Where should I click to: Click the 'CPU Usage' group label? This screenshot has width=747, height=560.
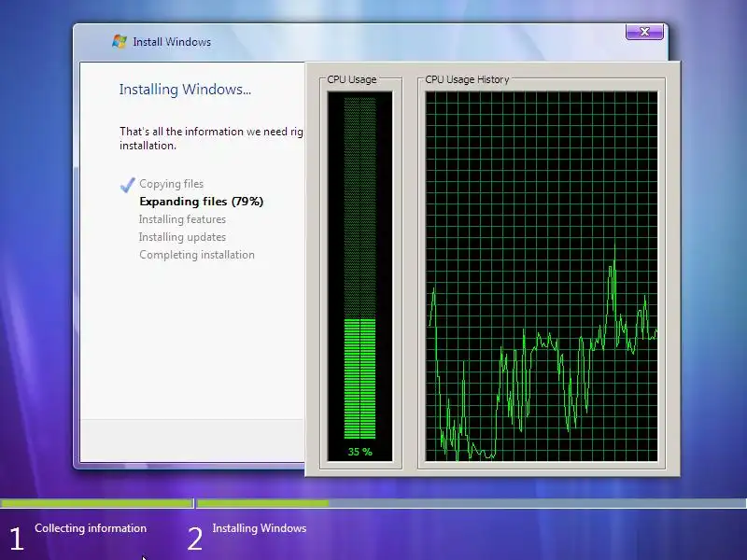click(352, 79)
